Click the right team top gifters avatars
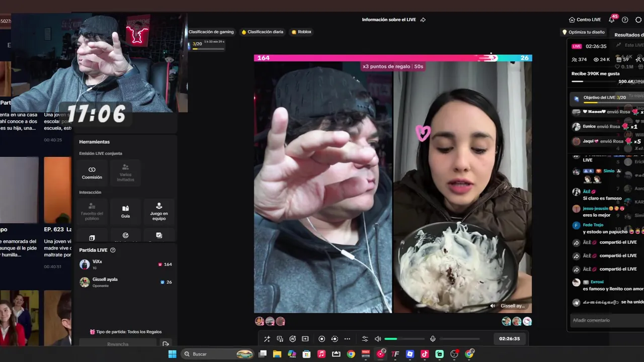 tap(517, 321)
